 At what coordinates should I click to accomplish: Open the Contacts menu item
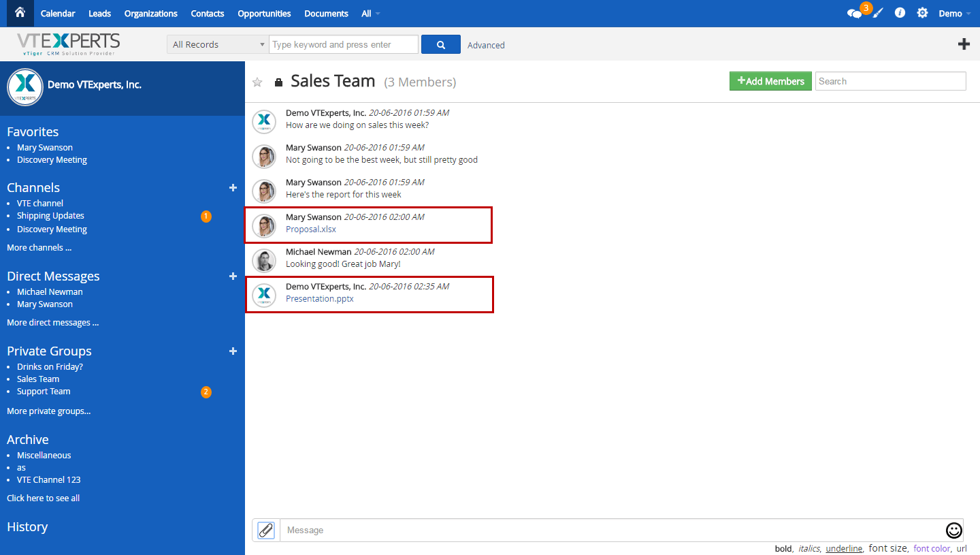pyautogui.click(x=207, y=13)
